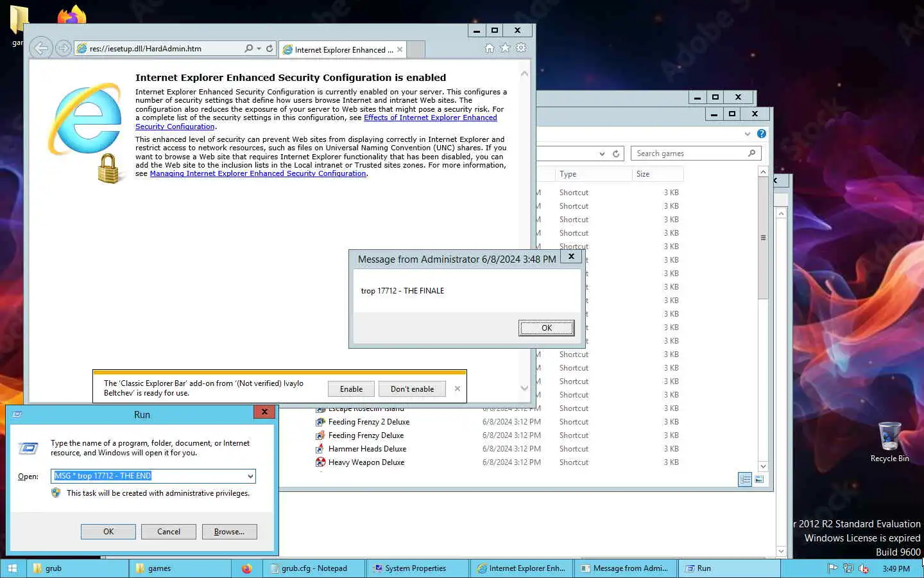Screen dimensions: 924x578
Task: Refresh the games Explorer folder view
Action: point(616,153)
